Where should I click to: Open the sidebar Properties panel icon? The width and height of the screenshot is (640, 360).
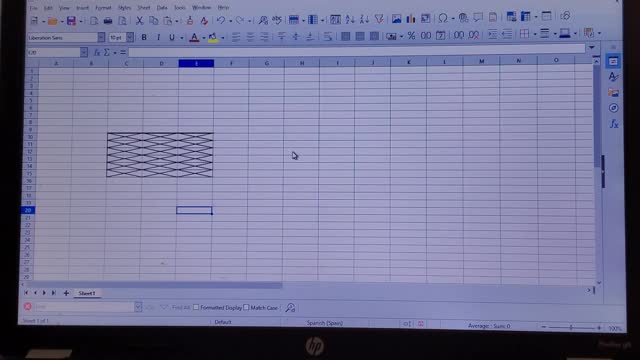coord(613,62)
